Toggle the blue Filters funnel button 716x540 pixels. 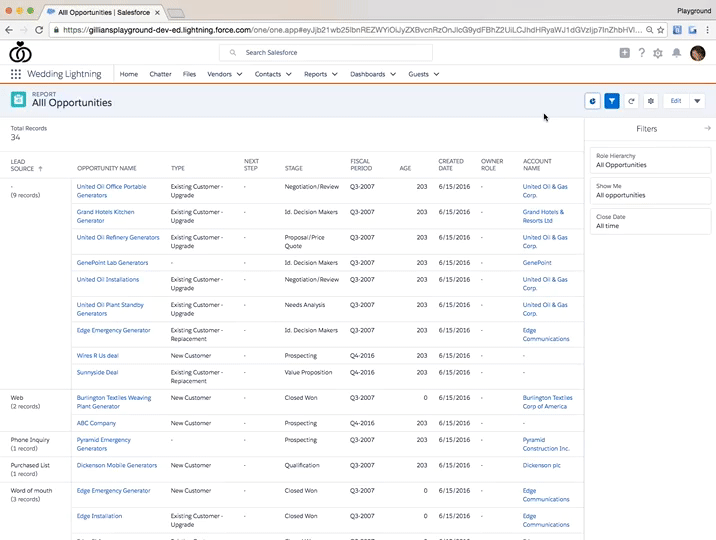point(612,101)
